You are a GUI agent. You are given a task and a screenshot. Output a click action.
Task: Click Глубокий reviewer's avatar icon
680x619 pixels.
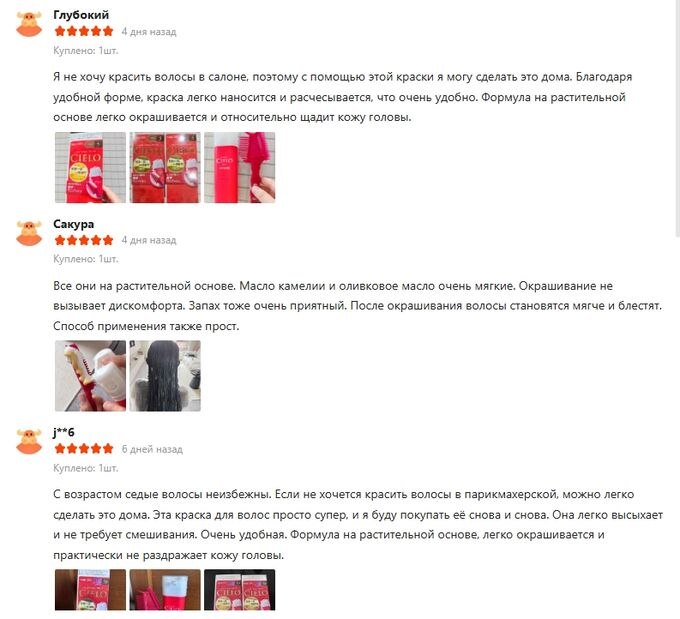(x=29, y=24)
